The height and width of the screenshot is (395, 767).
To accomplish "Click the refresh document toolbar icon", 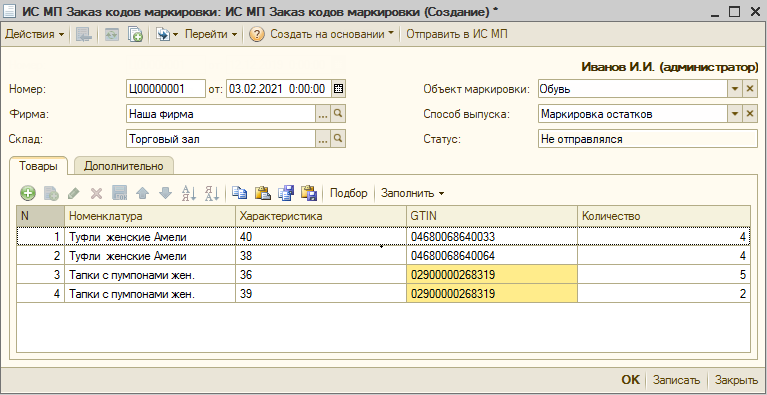I will pyautogui.click(x=112, y=34).
